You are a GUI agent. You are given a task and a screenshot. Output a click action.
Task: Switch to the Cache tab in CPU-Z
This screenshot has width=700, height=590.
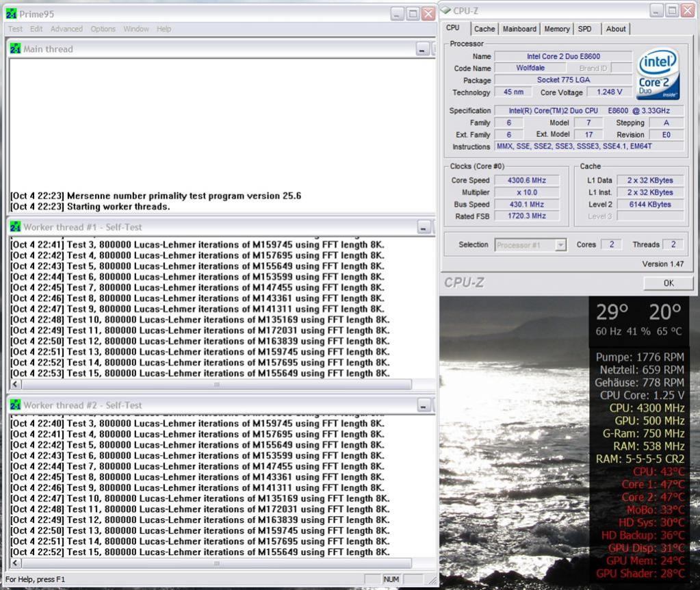point(484,29)
